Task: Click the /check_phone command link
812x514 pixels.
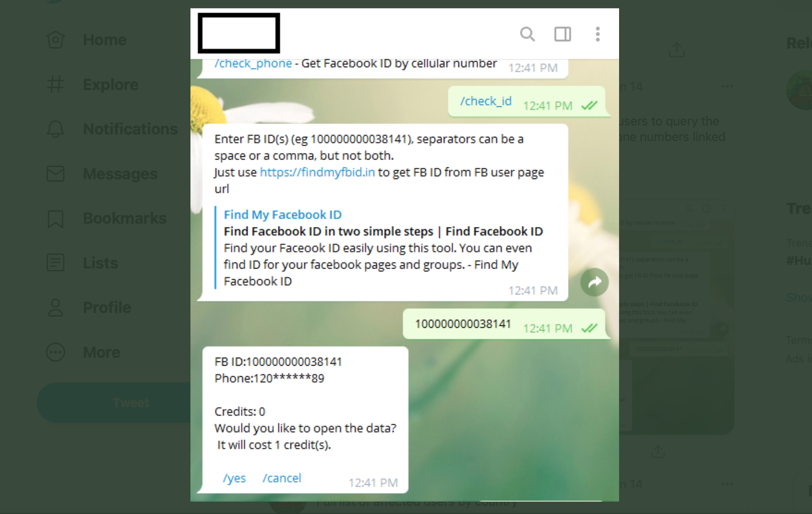Action: tap(253, 63)
